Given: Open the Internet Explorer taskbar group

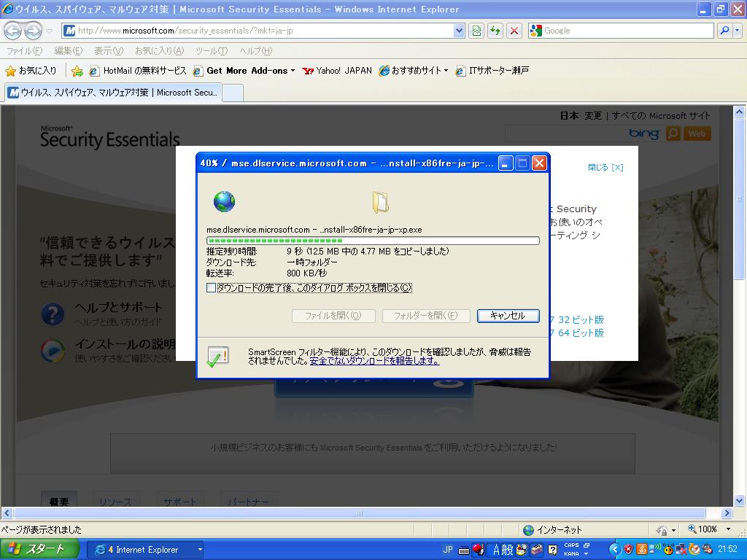Looking at the screenshot, I should tap(147, 550).
